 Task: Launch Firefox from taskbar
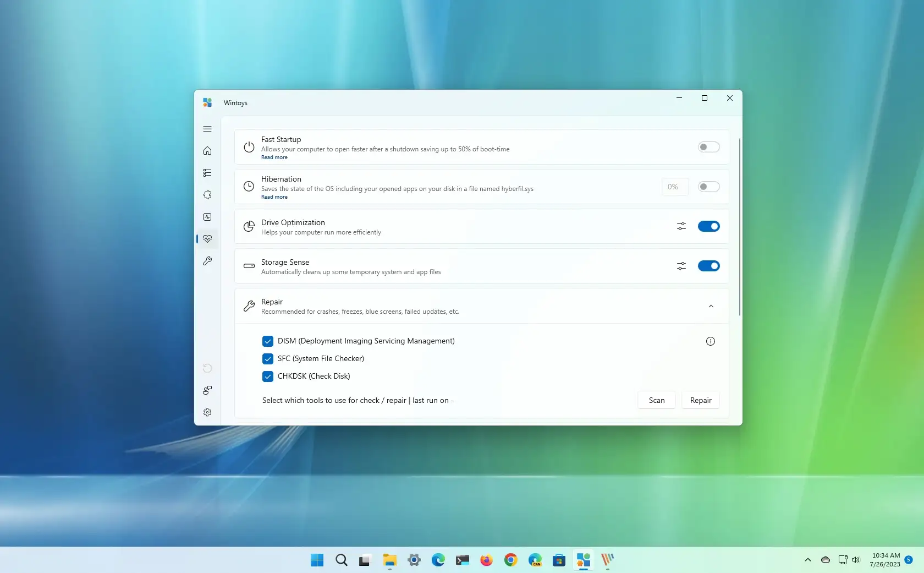tap(487, 560)
